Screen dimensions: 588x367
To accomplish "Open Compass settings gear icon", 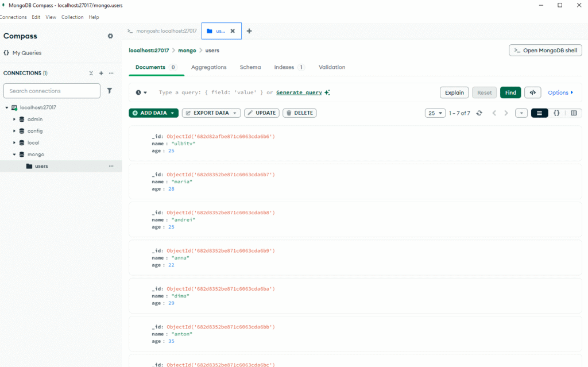I will click(110, 36).
